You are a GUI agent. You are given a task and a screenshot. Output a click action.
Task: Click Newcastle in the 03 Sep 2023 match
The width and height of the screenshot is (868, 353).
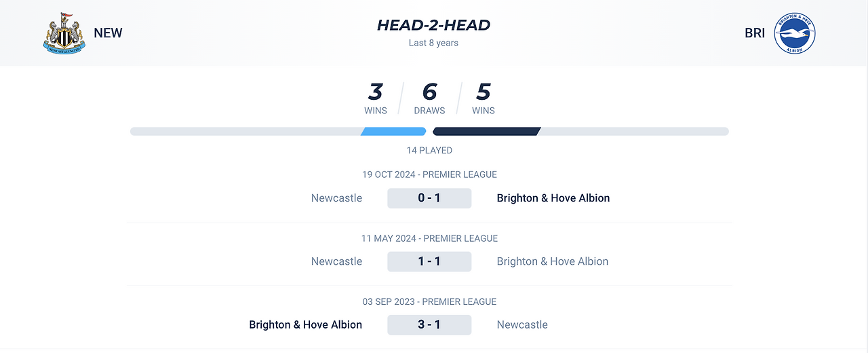tap(522, 324)
